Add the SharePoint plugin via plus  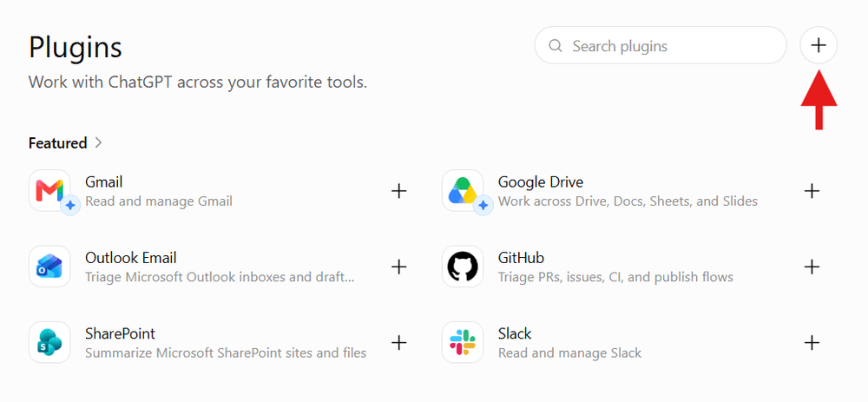coord(399,343)
